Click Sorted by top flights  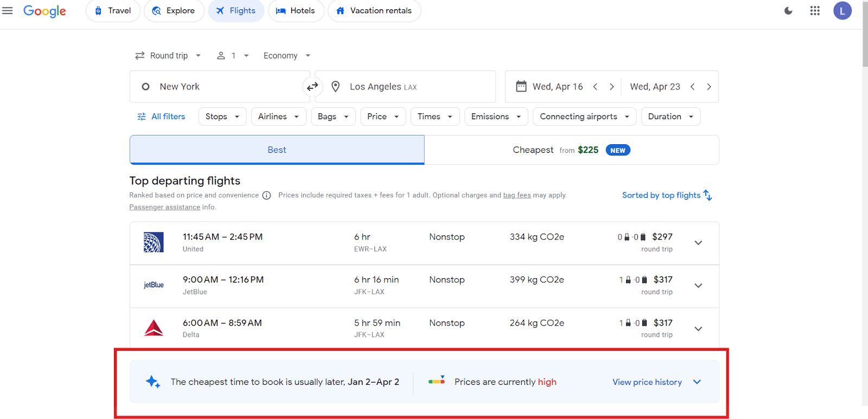coord(661,195)
